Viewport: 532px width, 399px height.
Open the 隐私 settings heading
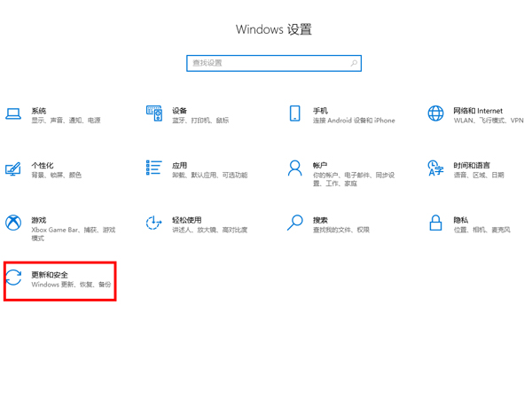tap(461, 220)
